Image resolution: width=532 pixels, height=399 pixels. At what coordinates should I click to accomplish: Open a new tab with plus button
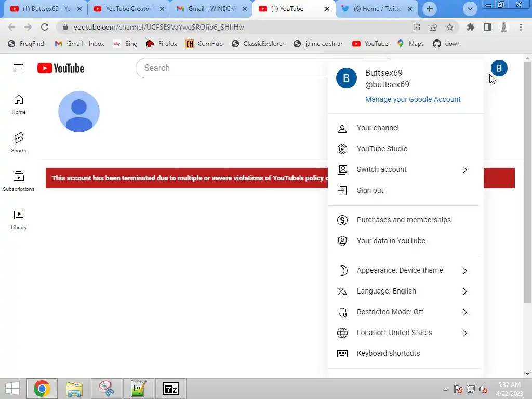coord(430,9)
